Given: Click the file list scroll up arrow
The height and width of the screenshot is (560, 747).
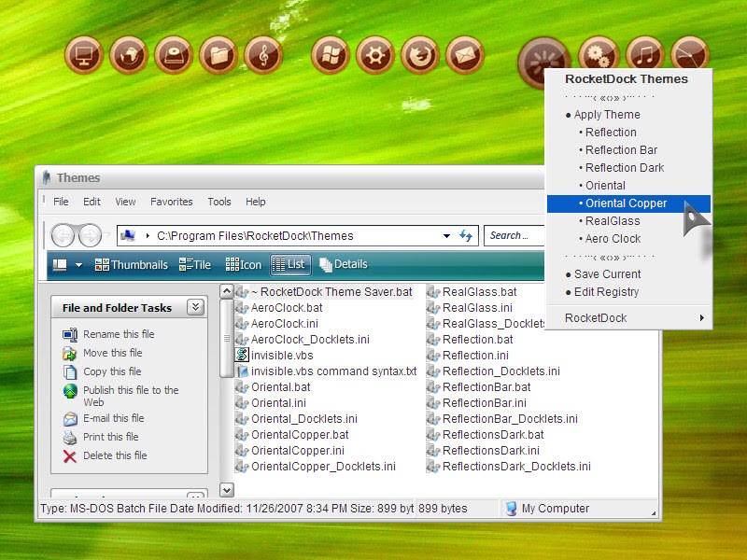Looking at the screenshot, I should click(x=227, y=291).
